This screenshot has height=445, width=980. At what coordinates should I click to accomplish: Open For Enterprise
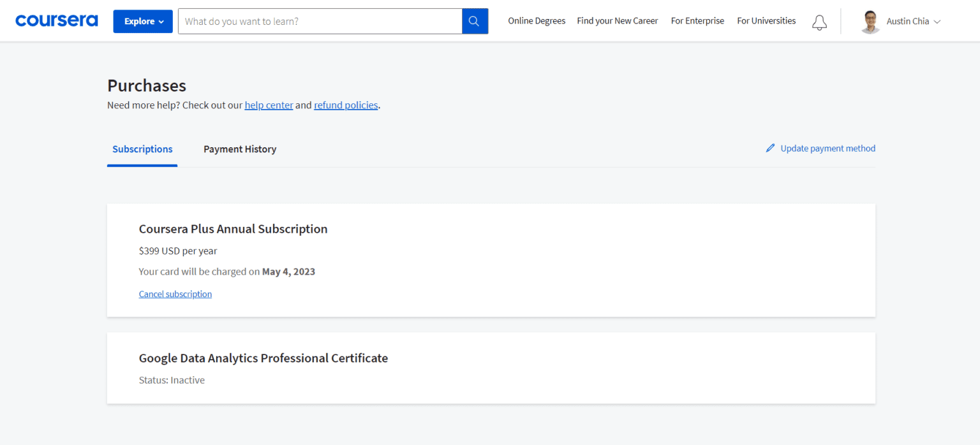point(697,20)
